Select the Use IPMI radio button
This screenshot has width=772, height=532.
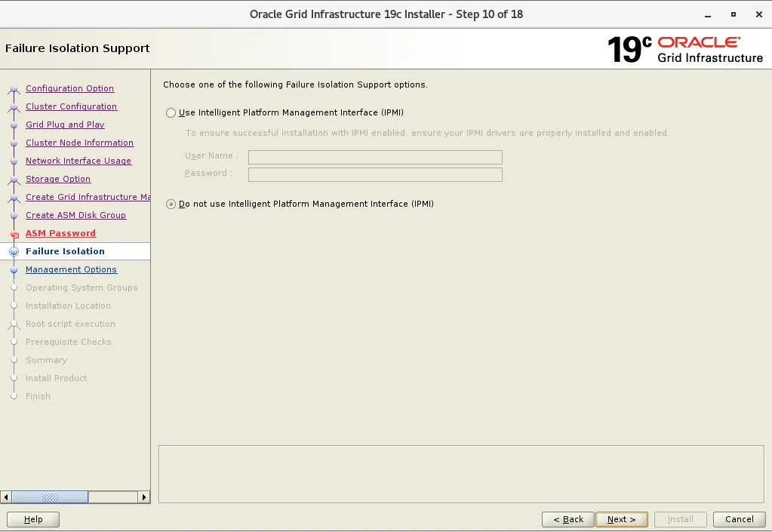click(x=171, y=112)
